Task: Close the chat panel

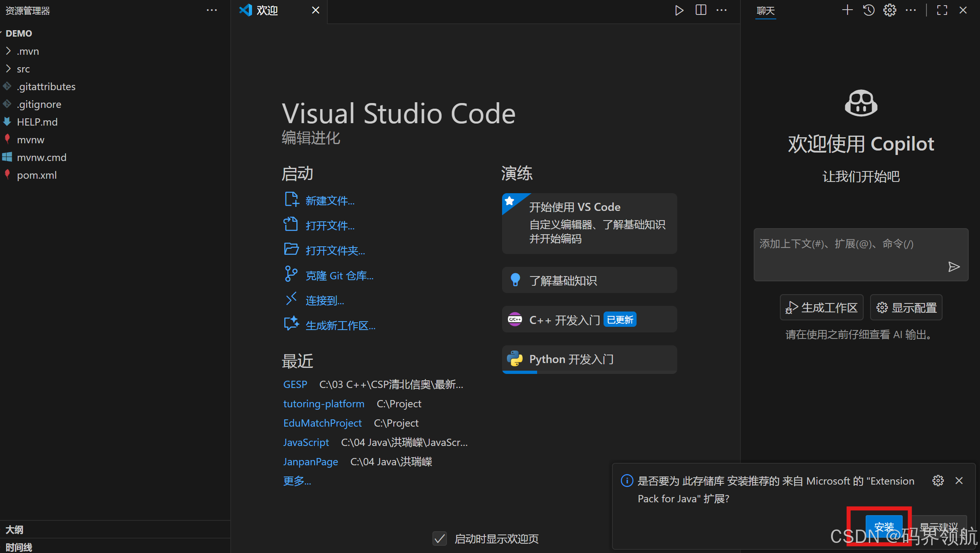Action: point(963,10)
